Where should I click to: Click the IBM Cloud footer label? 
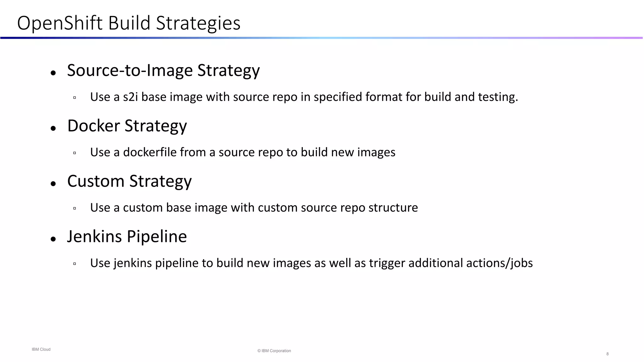(x=41, y=349)
